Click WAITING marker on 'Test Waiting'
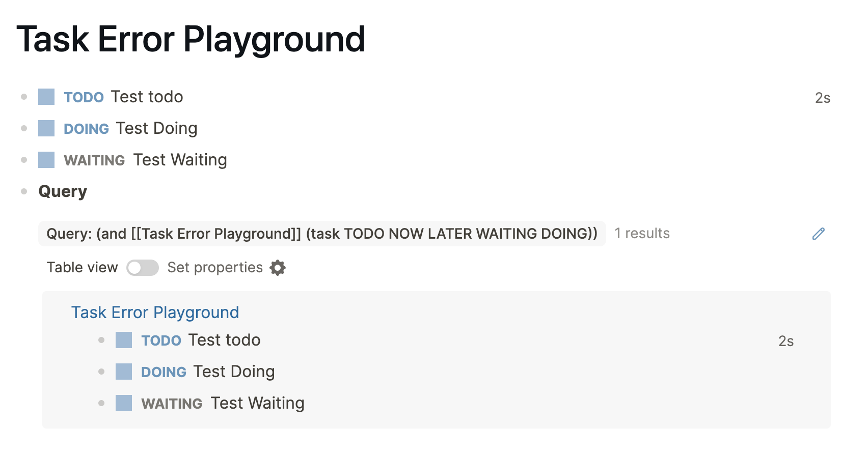This screenshot has width=868, height=455. (94, 160)
